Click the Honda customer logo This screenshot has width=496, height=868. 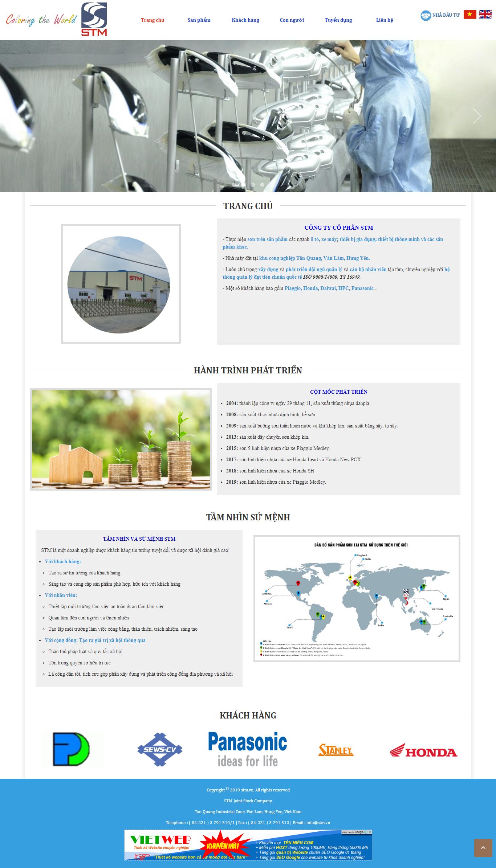coord(423,750)
